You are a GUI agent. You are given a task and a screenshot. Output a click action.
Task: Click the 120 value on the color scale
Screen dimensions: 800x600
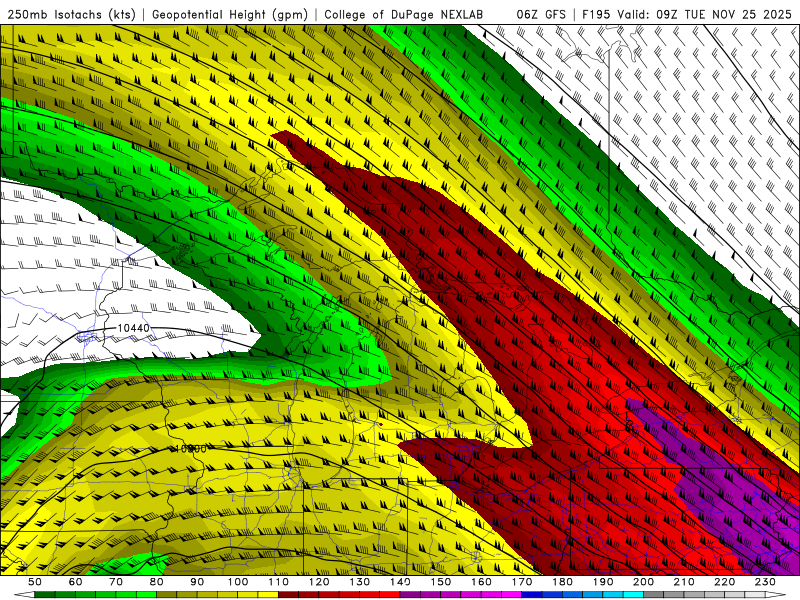click(319, 582)
